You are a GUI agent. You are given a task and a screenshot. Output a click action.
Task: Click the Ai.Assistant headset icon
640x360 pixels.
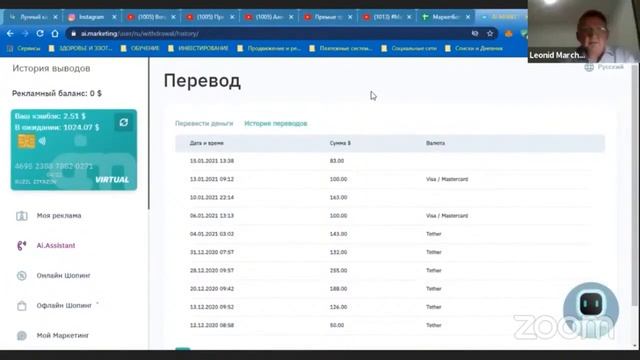[22, 245]
